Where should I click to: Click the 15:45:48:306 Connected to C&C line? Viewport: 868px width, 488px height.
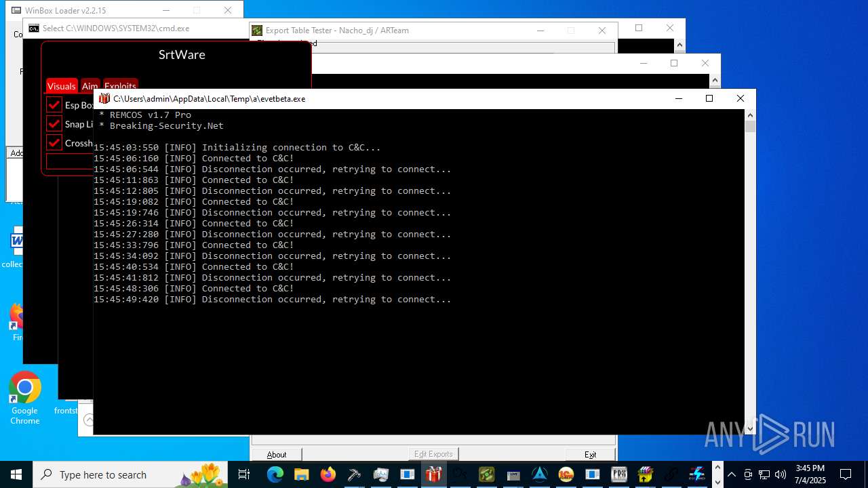coord(194,289)
